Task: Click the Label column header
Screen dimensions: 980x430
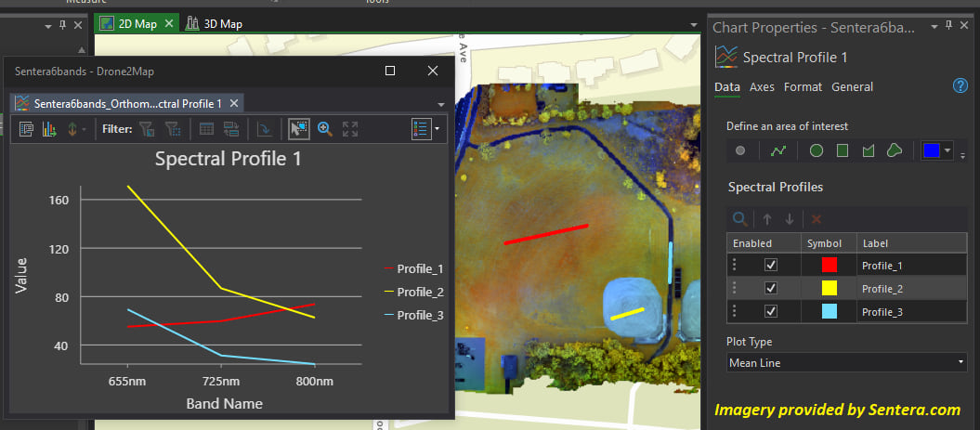Action: coord(912,243)
